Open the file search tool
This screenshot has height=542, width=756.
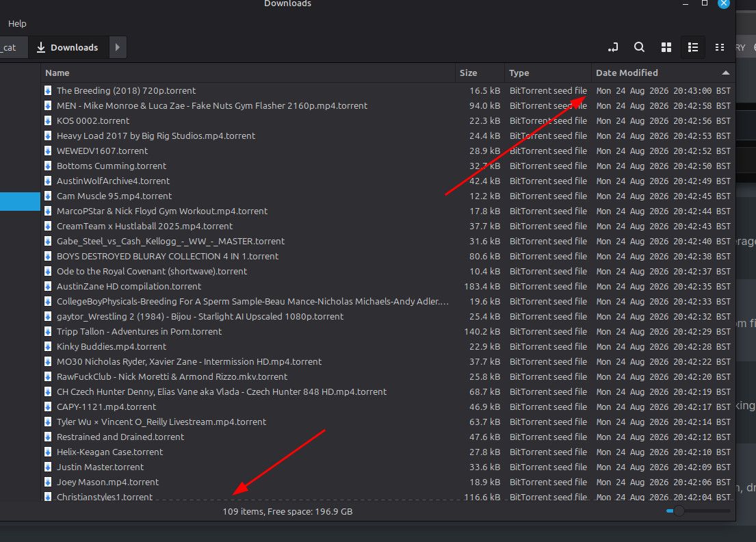(639, 47)
